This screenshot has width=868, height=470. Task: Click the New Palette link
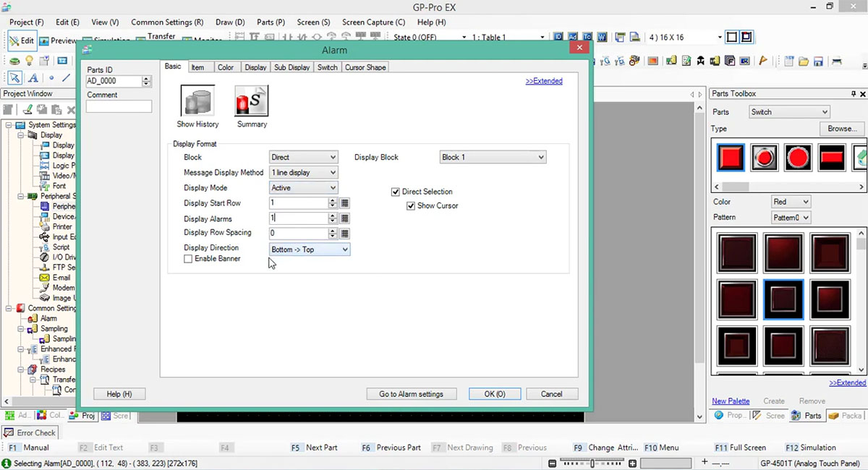coord(731,401)
